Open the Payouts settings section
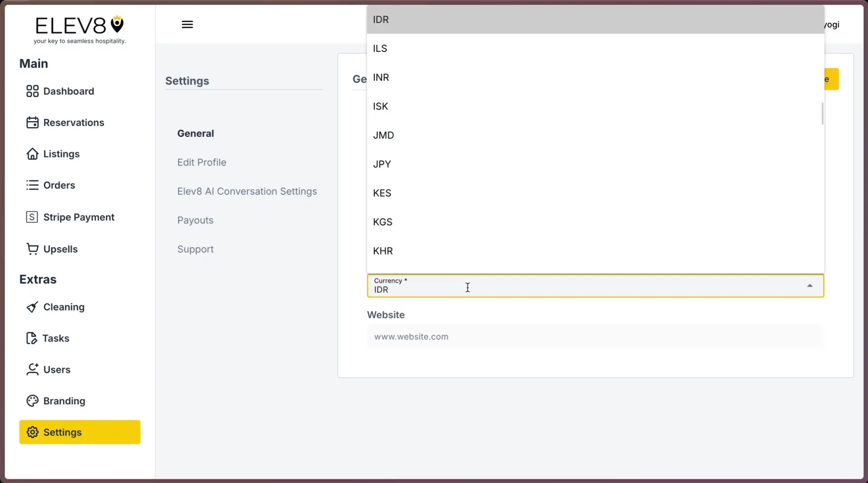Screen dimensions: 868x483 coord(195,220)
